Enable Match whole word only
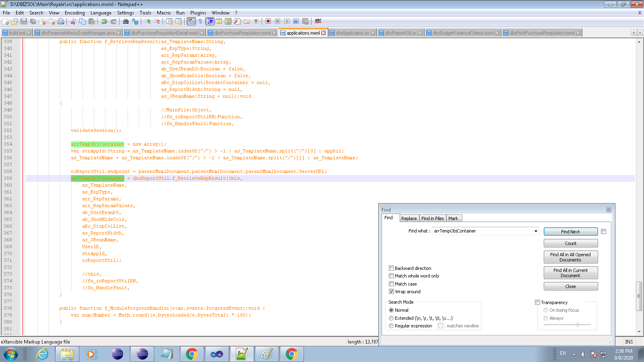644x362 pixels. (x=391, y=276)
